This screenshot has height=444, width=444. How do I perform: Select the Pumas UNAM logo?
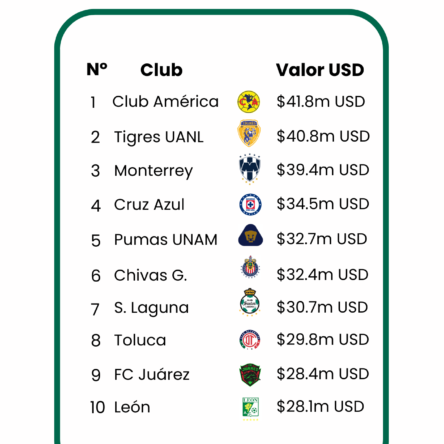[x=250, y=235]
